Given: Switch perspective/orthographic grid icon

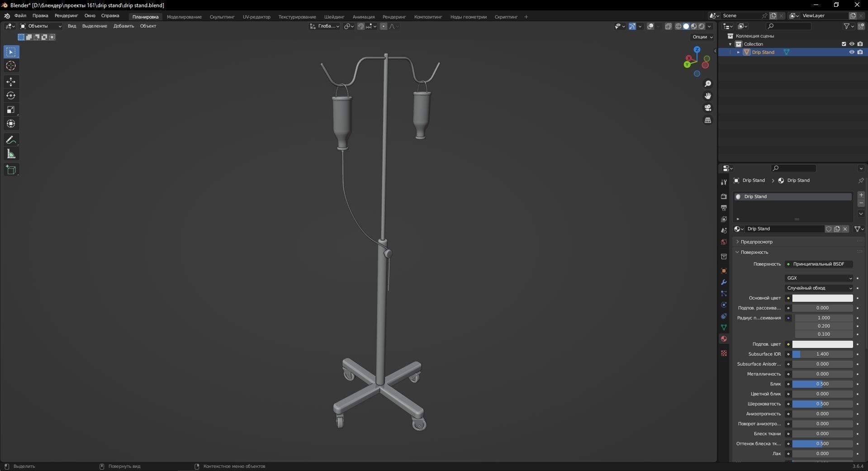Looking at the screenshot, I should coord(708,120).
